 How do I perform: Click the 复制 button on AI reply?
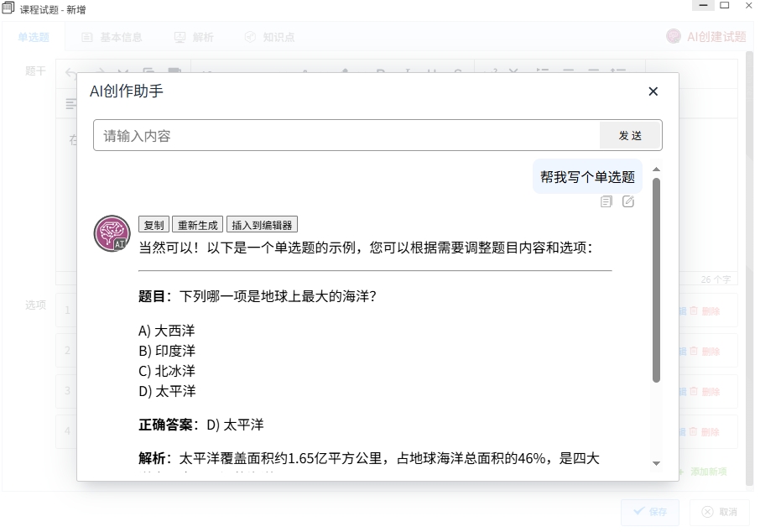pyautogui.click(x=154, y=225)
